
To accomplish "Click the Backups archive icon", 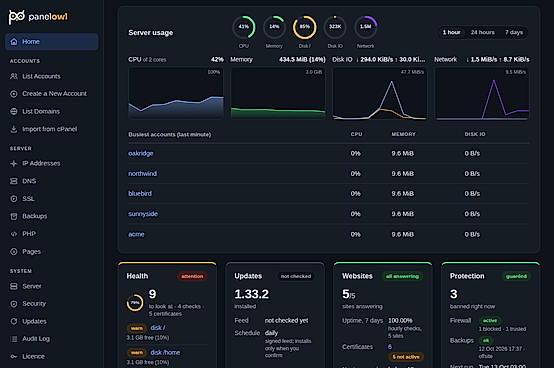I will coord(14,216).
